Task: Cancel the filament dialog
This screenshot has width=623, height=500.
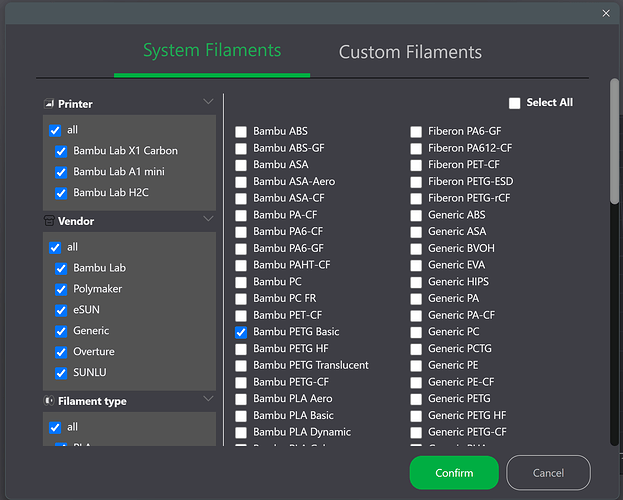Action: [x=548, y=473]
